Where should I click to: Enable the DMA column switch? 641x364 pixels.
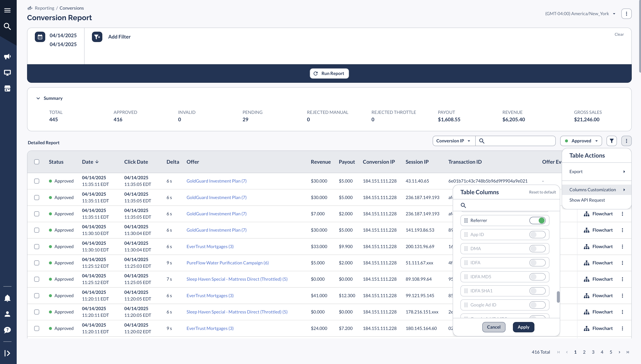tap(537, 248)
